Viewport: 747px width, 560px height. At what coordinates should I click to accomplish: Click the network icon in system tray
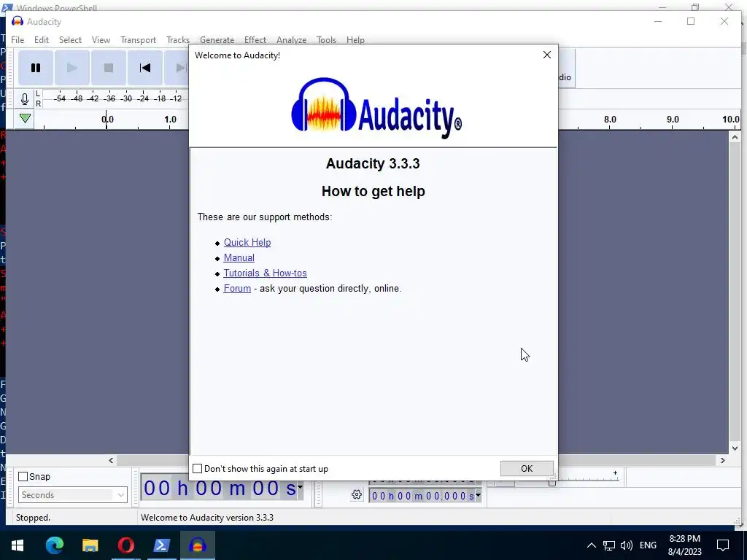tap(609, 545)
